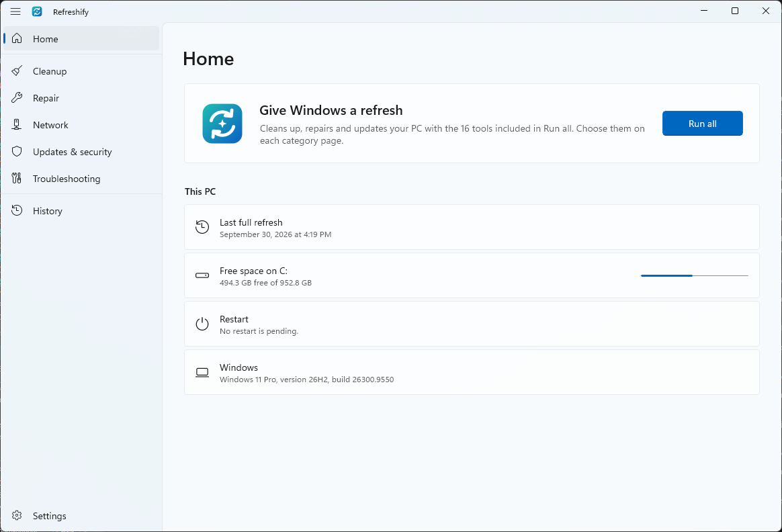782x532 pixels.
Task: Click the Free space on C: label
Action: tap(253, 271)
